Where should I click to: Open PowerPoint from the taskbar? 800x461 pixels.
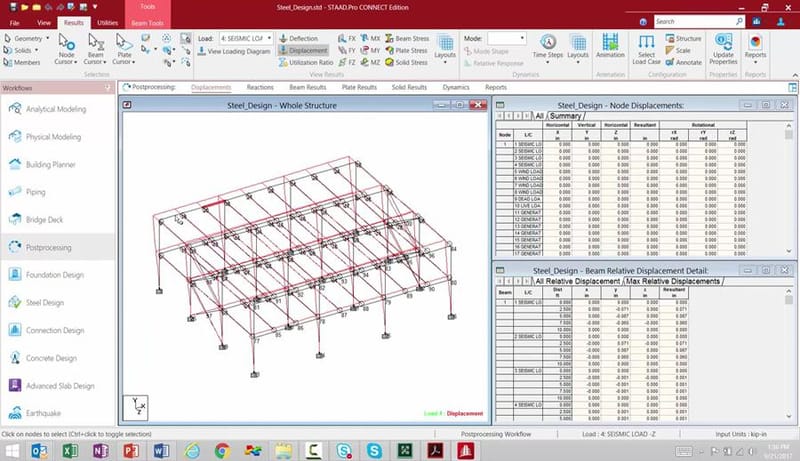[131, 451]
